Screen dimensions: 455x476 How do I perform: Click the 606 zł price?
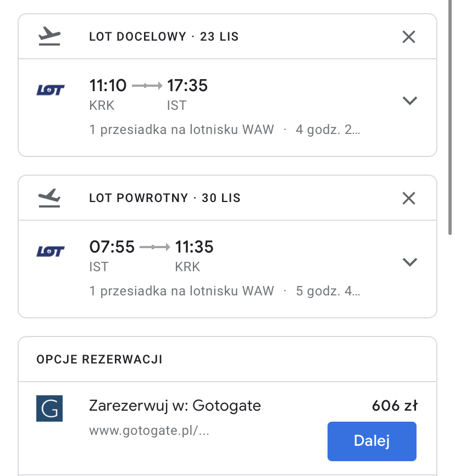tap(395, 406)
